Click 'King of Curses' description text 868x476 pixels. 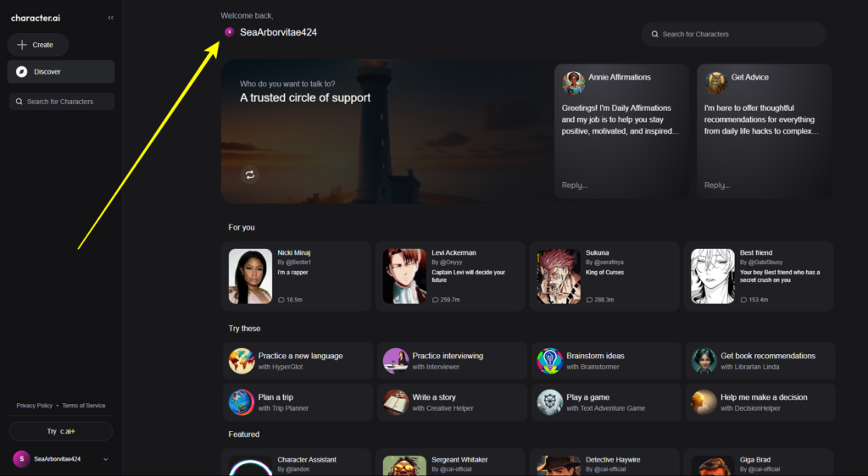click(x=604, y=272)
